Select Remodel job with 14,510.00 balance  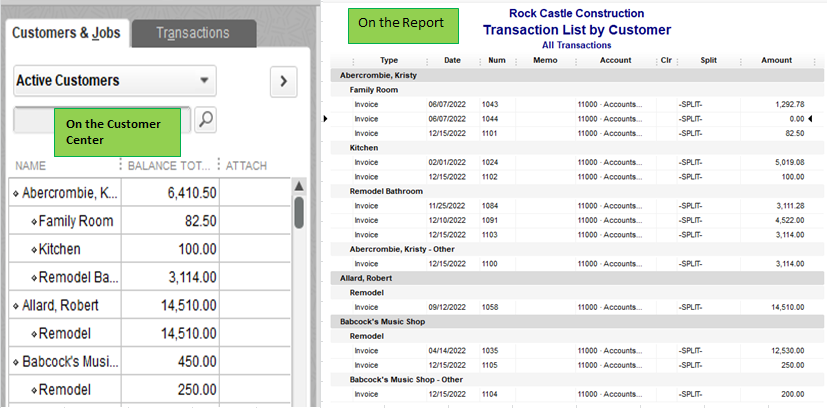(65, 334)
